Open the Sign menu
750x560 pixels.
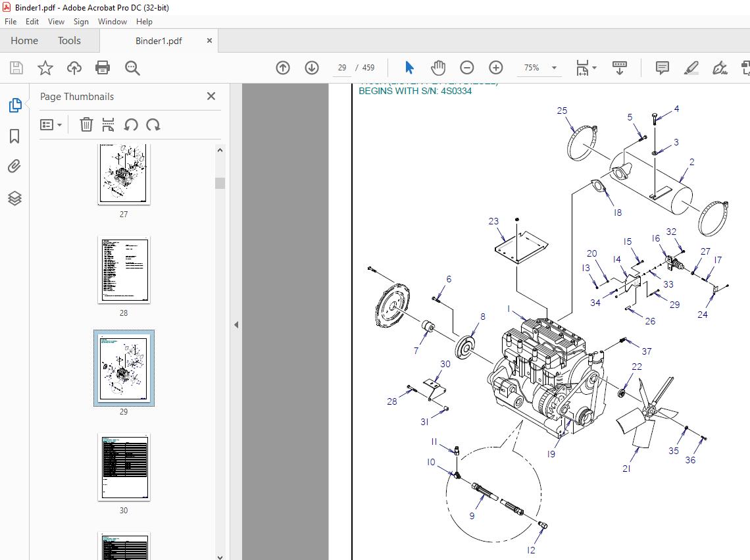point(81,22)
